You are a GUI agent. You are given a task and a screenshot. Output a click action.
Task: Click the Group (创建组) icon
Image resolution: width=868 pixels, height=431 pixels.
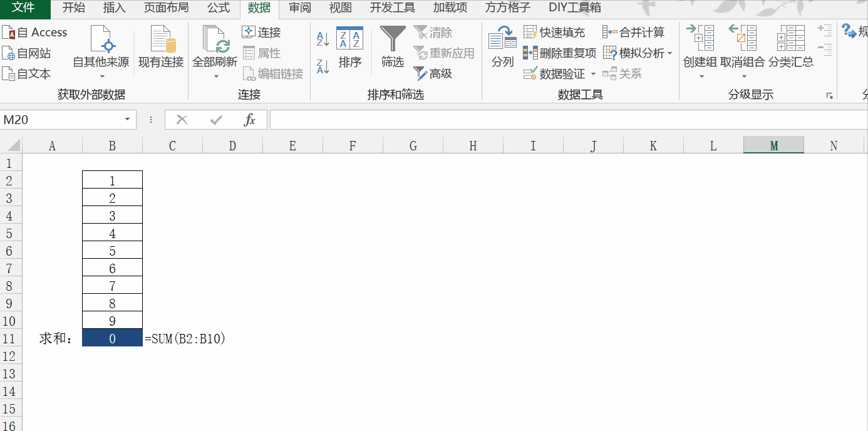(700, 39)
